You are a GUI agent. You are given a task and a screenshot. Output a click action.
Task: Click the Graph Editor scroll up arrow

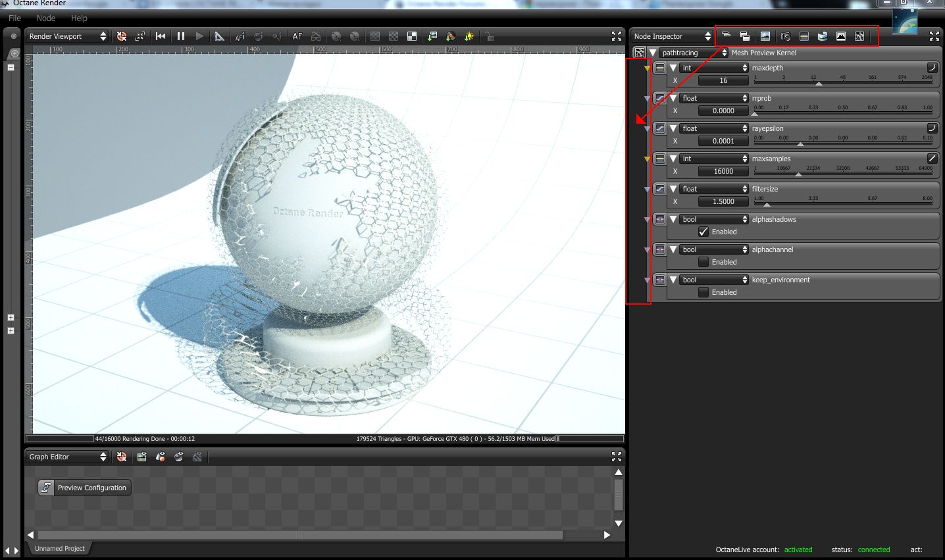click(619, 472)
